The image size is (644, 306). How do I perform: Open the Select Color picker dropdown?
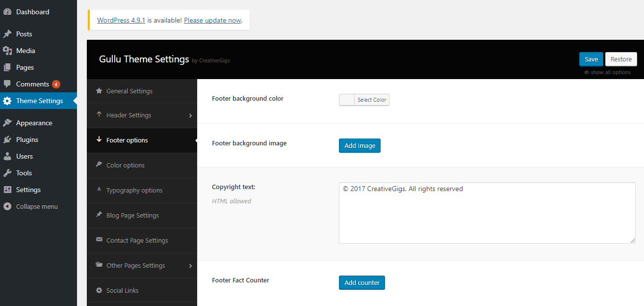point(371,100)
